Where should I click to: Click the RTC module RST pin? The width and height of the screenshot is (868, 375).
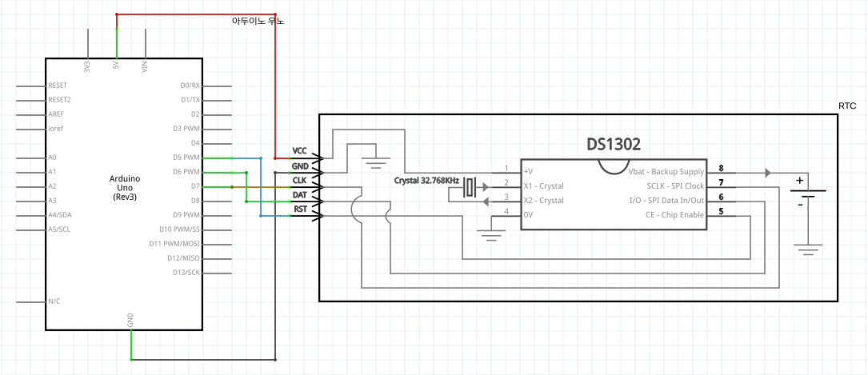click(x=307, y=216)
